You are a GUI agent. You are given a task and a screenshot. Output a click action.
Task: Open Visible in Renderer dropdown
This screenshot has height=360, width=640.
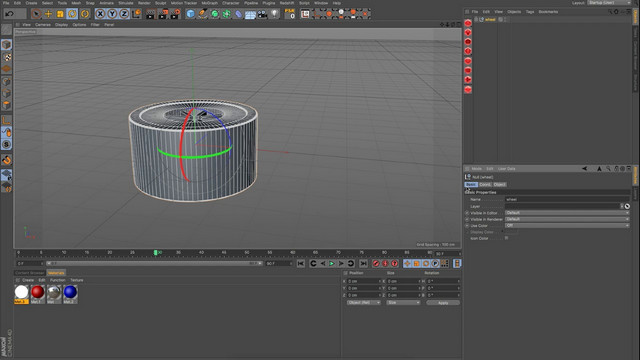point(567,219)
